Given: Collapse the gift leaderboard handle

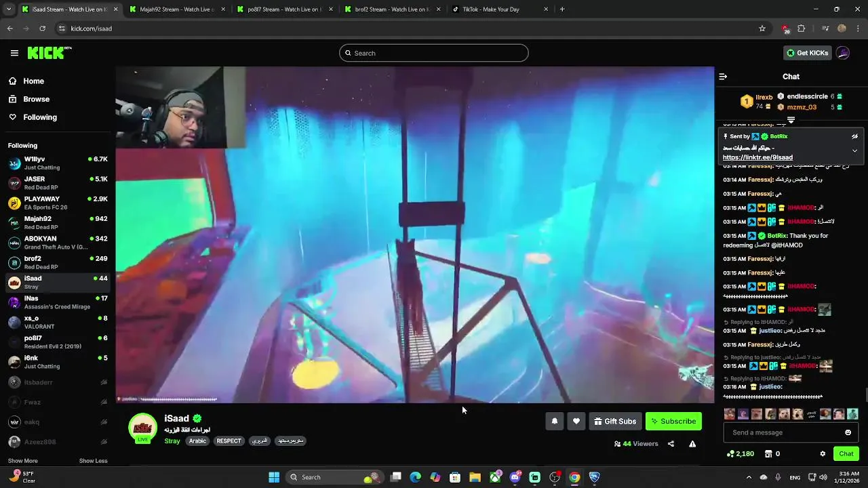Looking at the screenshot, I should (x=791, y=120).
